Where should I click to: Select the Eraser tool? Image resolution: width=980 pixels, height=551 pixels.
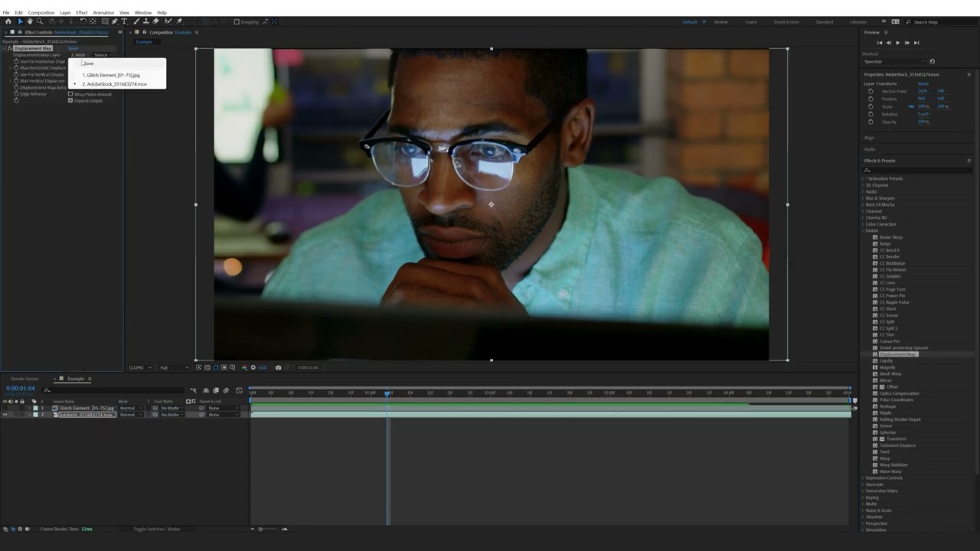click(x=156, y=21)
